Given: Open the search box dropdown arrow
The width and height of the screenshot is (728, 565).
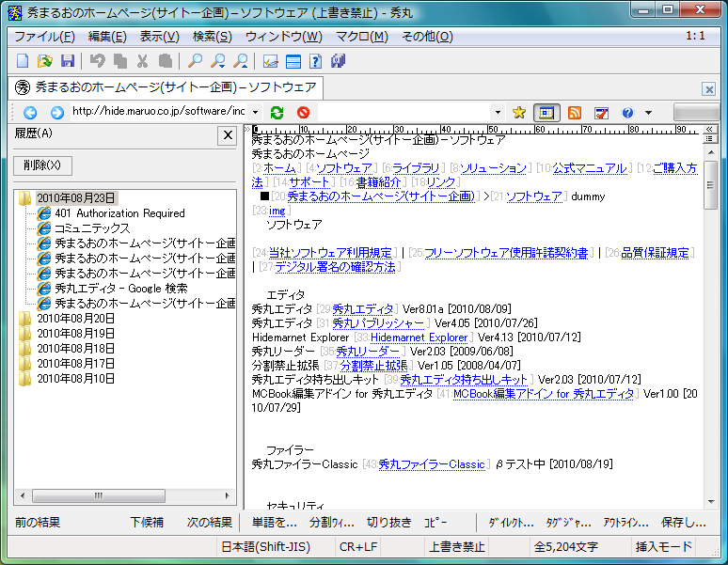Looking at the screenshot, I should pos(498,112).
